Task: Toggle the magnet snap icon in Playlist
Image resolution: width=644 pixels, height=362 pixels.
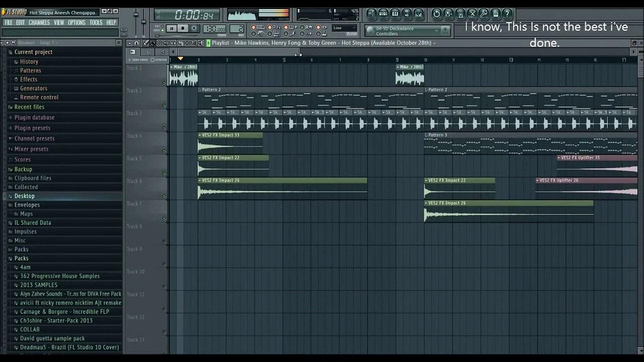Action: [136, 43]
